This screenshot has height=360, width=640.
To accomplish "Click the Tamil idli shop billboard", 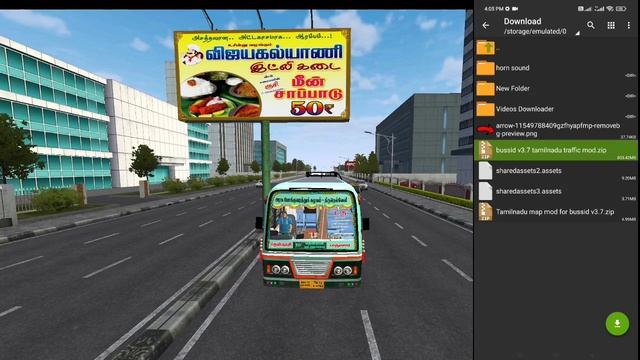I will (x=262, y=75).
